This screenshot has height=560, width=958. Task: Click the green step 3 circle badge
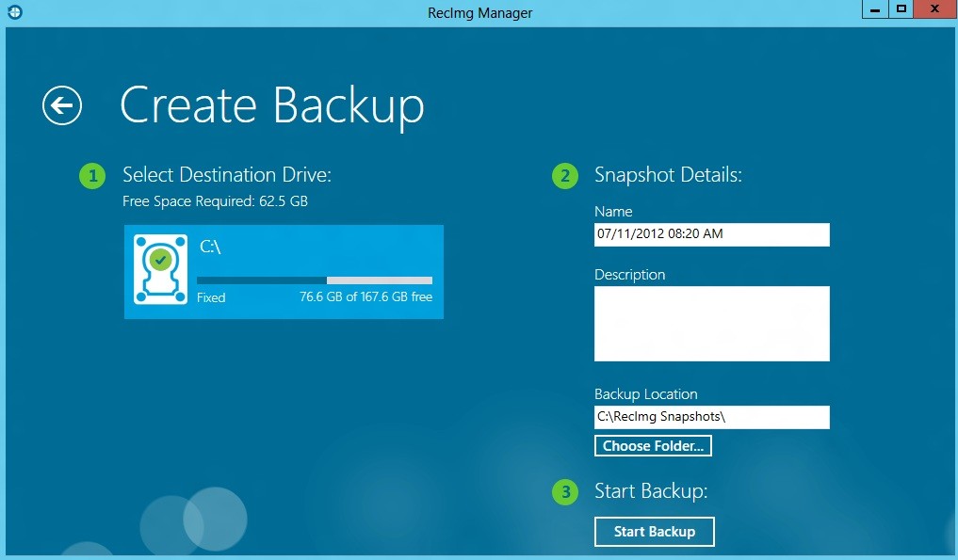click(564, 492)
